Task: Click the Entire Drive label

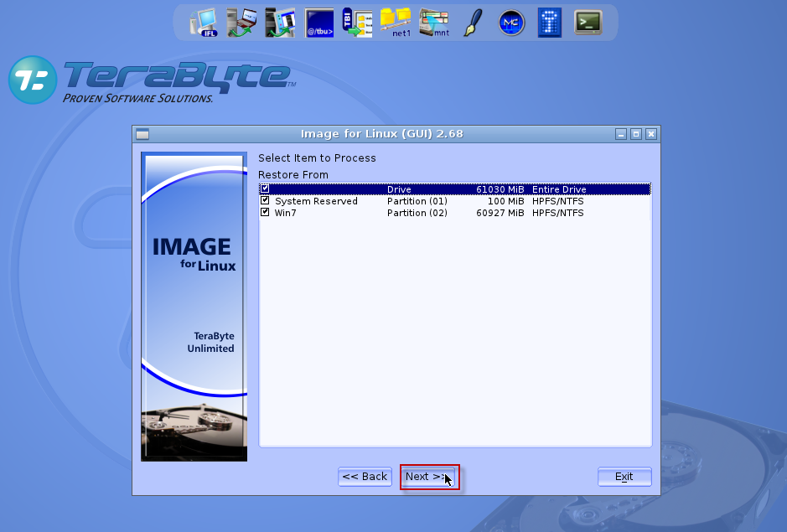Action: pyautogui.click(x=559, y=189)
